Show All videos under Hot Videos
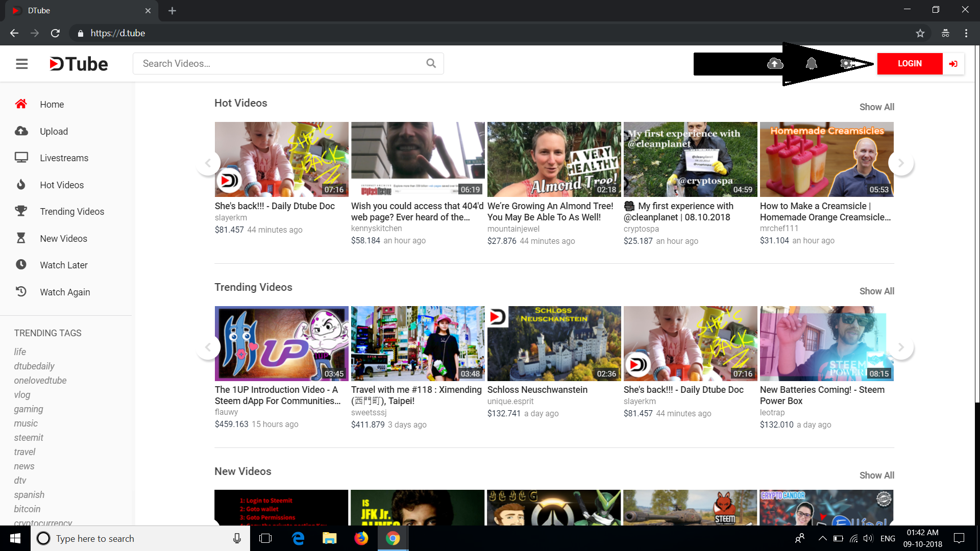This screenshot has height=551, width=980. 876,107
